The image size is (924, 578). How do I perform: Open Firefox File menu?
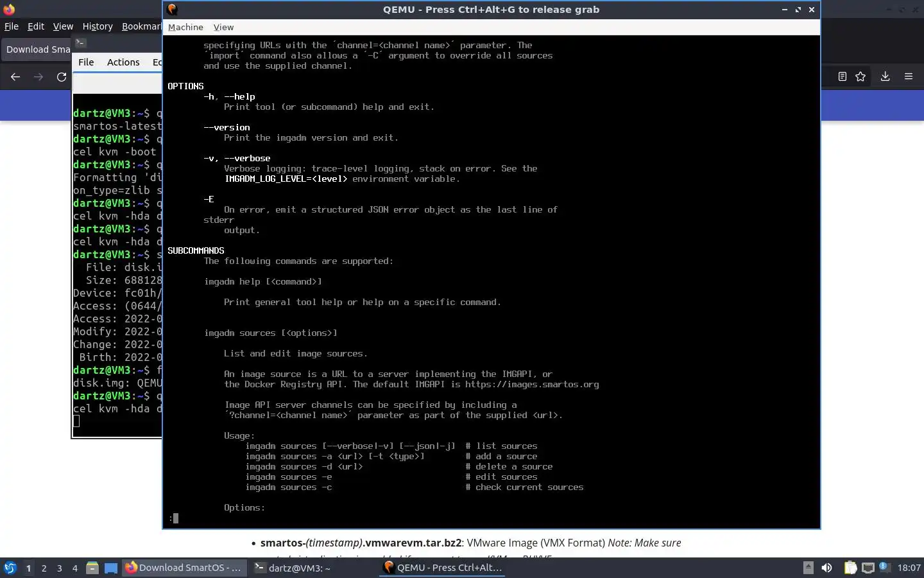[12, 26]
